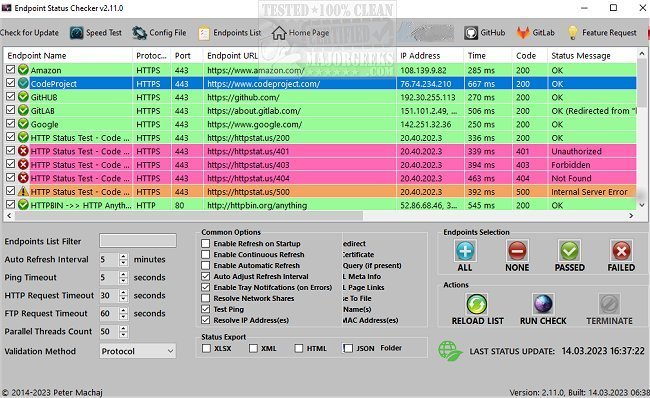Sort by the Time column header
The image size is (650, 398).
coord(488,56)
